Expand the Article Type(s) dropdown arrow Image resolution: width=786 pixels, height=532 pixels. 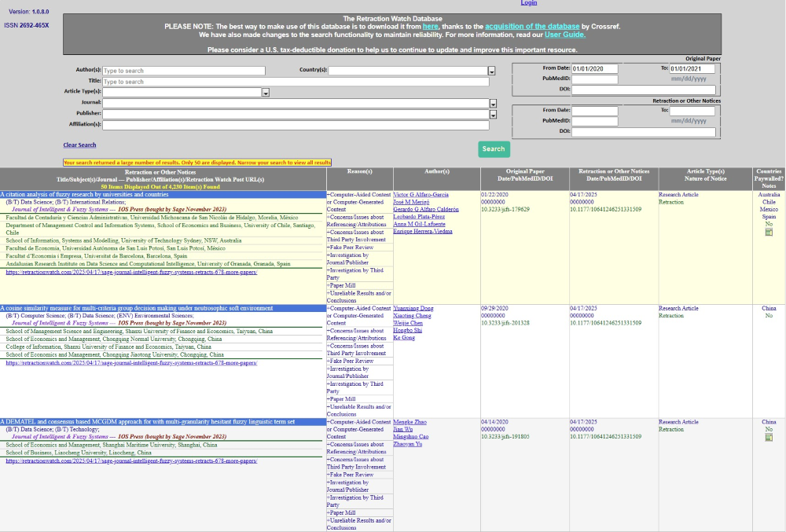(x=266, y=92)
